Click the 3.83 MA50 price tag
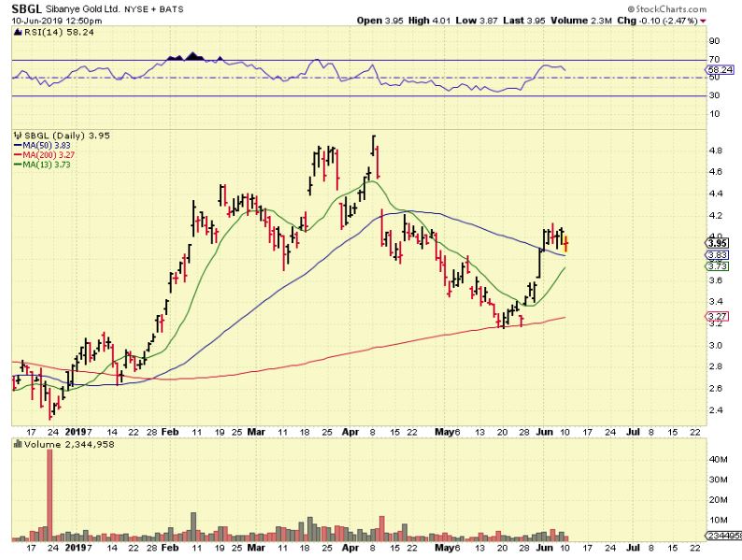This screenshot has height=560, width=742. (718, 255)
